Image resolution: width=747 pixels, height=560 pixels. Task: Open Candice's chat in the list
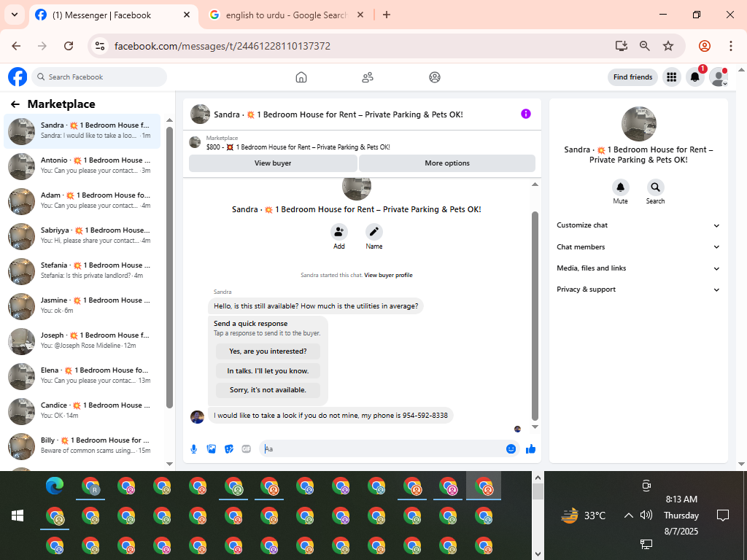[82, 411]
